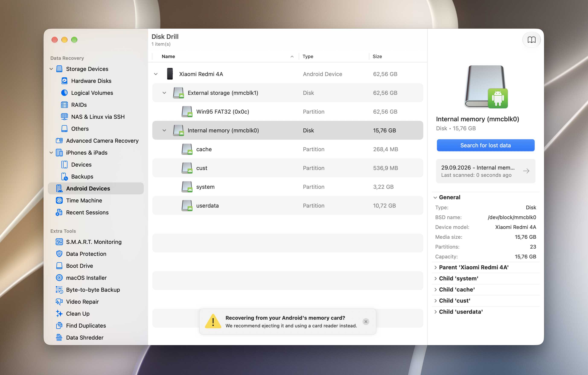Open the help book icon
Screen dimensions: 588x375
tap(532, 40)
